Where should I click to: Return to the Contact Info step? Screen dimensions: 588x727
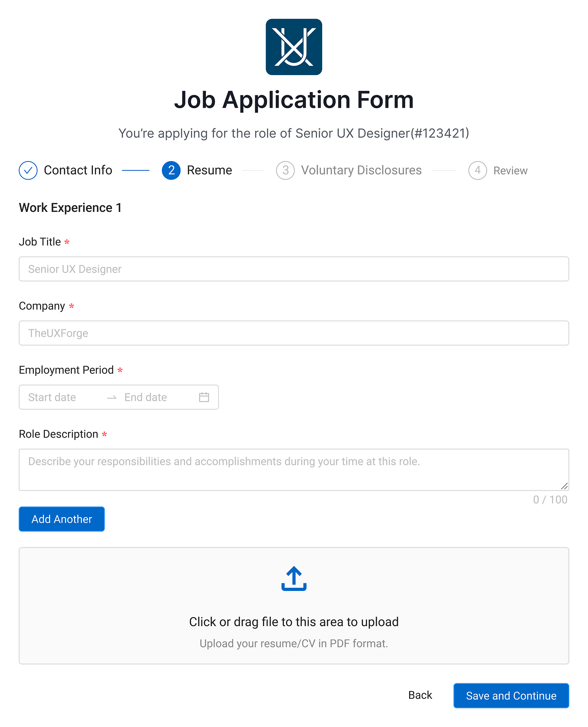(78, 170)
